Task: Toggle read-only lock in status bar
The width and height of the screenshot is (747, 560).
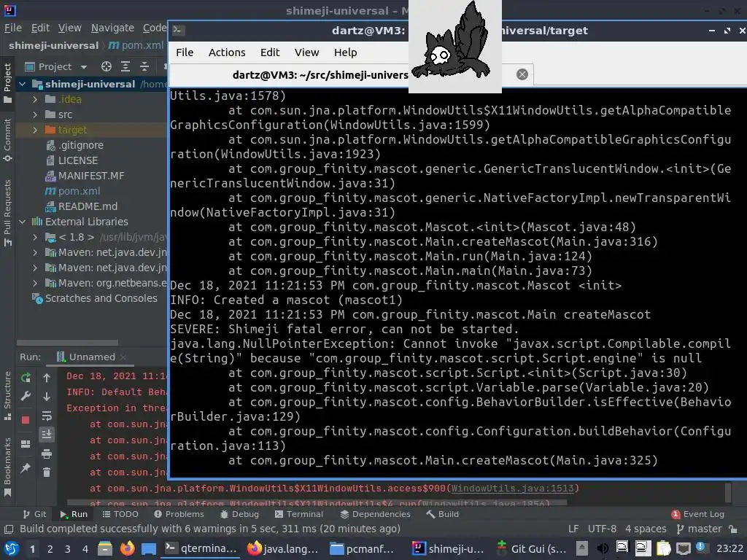Action: [x=734, y=529]
